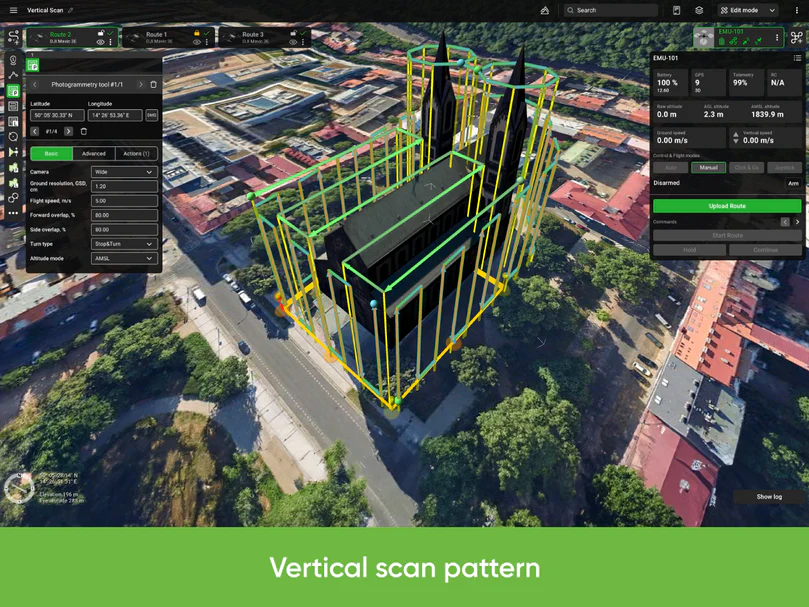Open the map layers icon
The height and width of the screenshot is (607, 809).
699,10
